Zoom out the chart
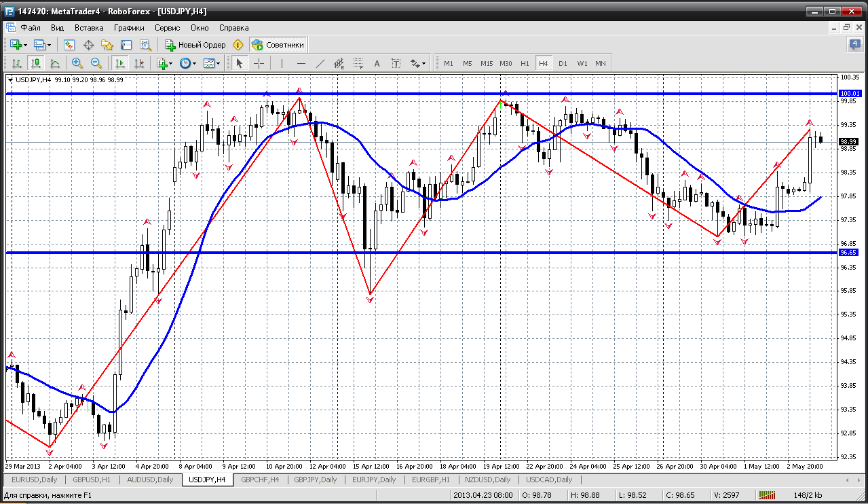 [96, 63]
